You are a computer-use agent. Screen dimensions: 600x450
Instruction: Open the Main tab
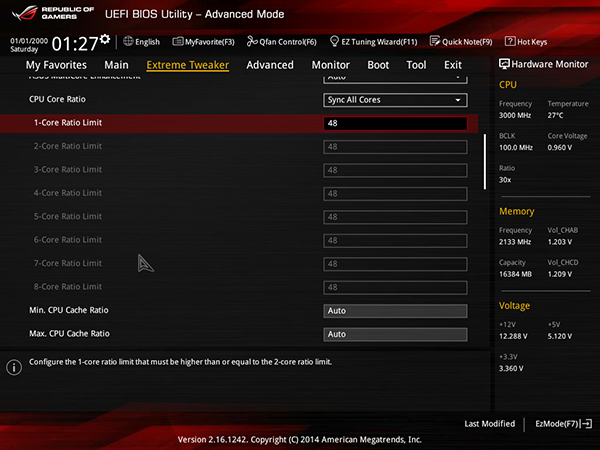(116, 65)
